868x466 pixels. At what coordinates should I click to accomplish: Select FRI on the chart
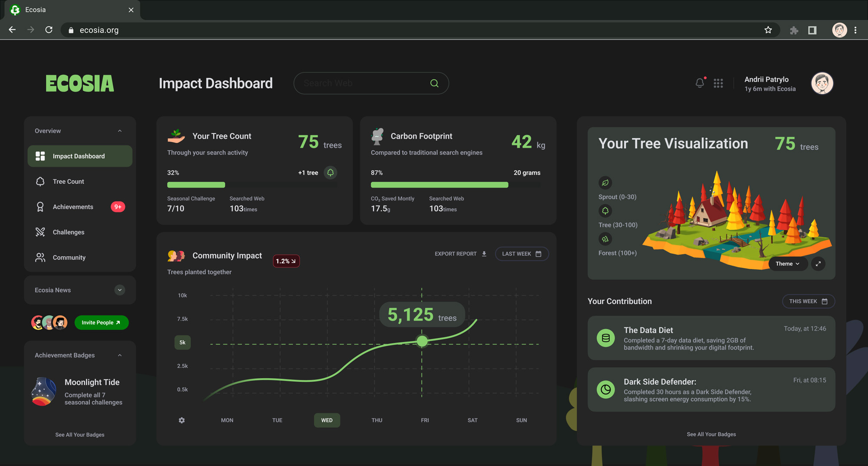[x=425, y=420]
